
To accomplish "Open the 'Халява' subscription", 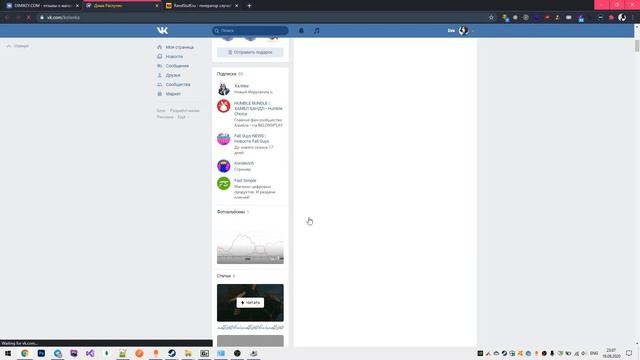I will [x=241, y=86].
